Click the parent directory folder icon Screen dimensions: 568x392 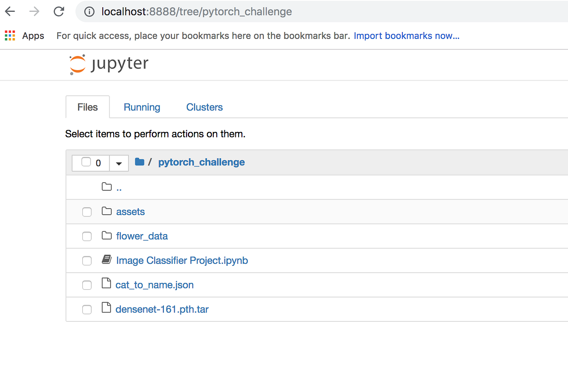coord(107,187)
